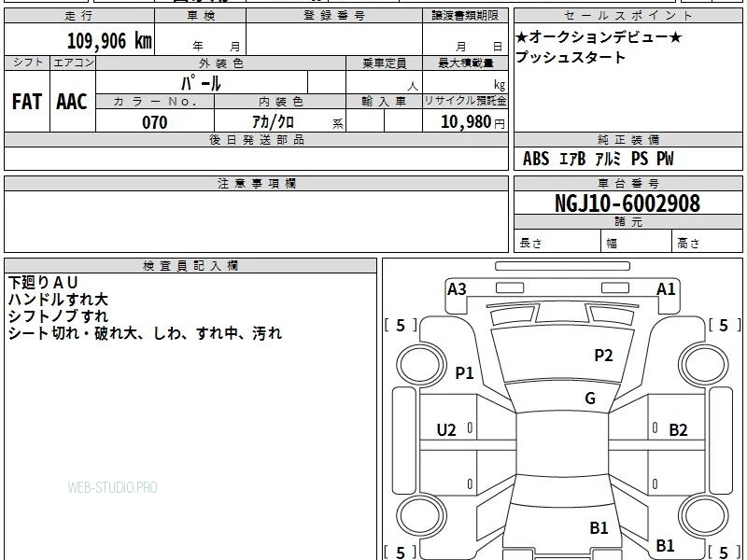747x560 pixels.
Task: Click the A1 damage mark on diagram
Action: click(x=666, y=289)
